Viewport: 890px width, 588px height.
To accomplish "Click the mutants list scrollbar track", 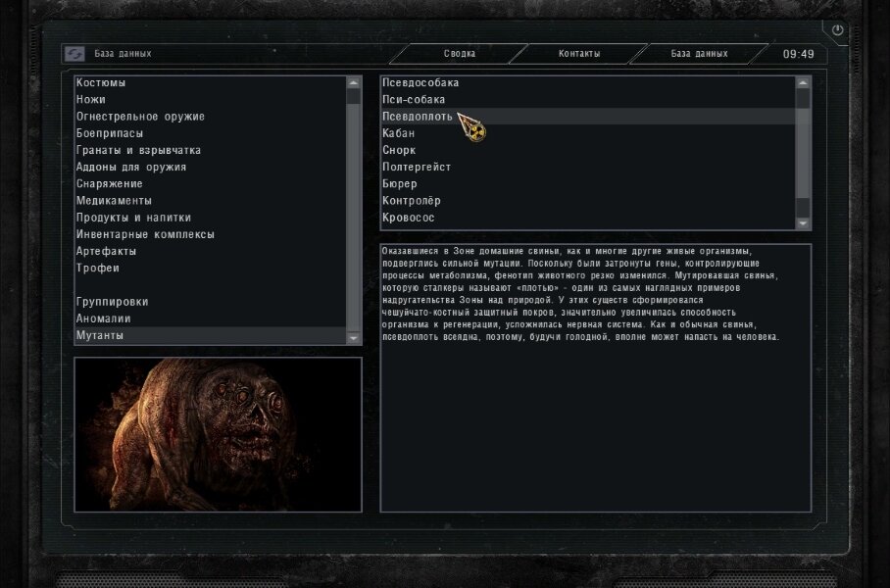I will [x=803, y=153].
